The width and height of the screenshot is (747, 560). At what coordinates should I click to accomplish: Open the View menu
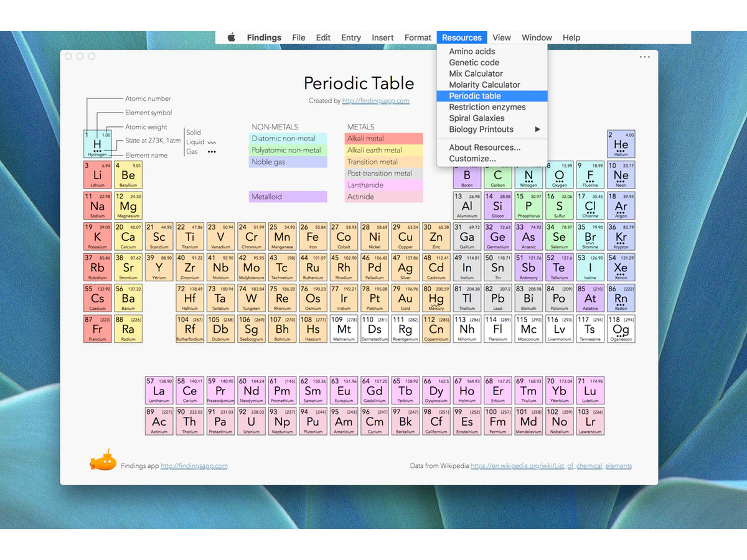coord(502,37)
